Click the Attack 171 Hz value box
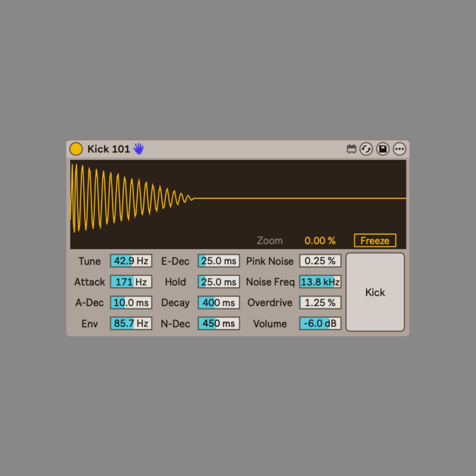 131,282
